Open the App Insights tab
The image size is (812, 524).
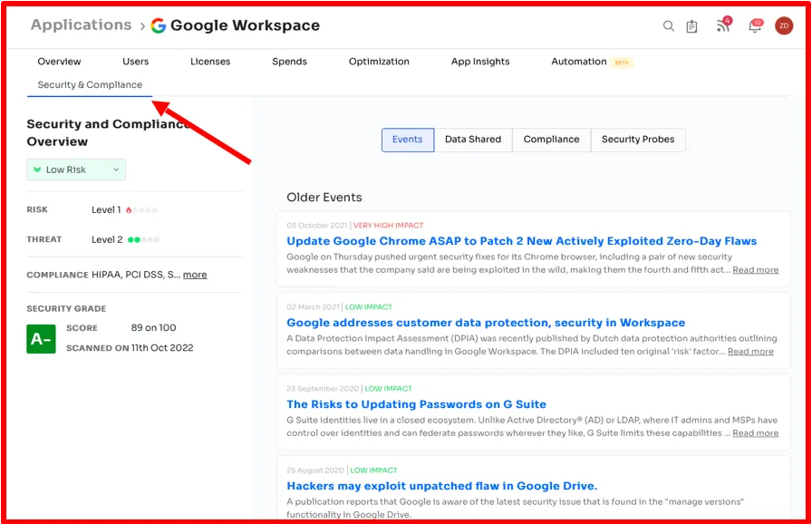(x=480, y=62)
